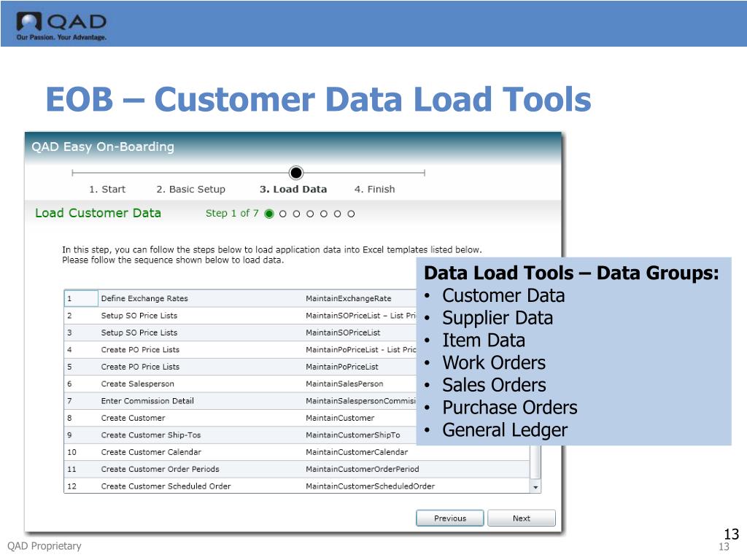Go to the 4. Finish step

374,189
